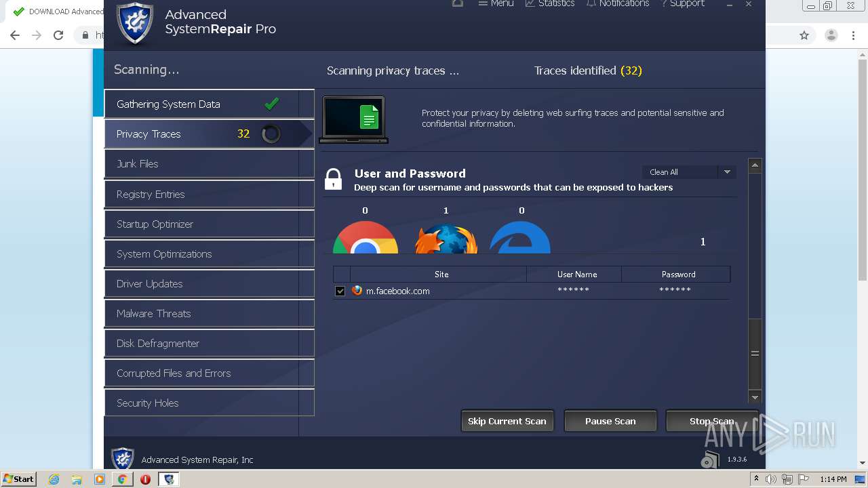Open Notifications in the top bar
Screen dimensions: 868x488
click(x=618, y=3)
